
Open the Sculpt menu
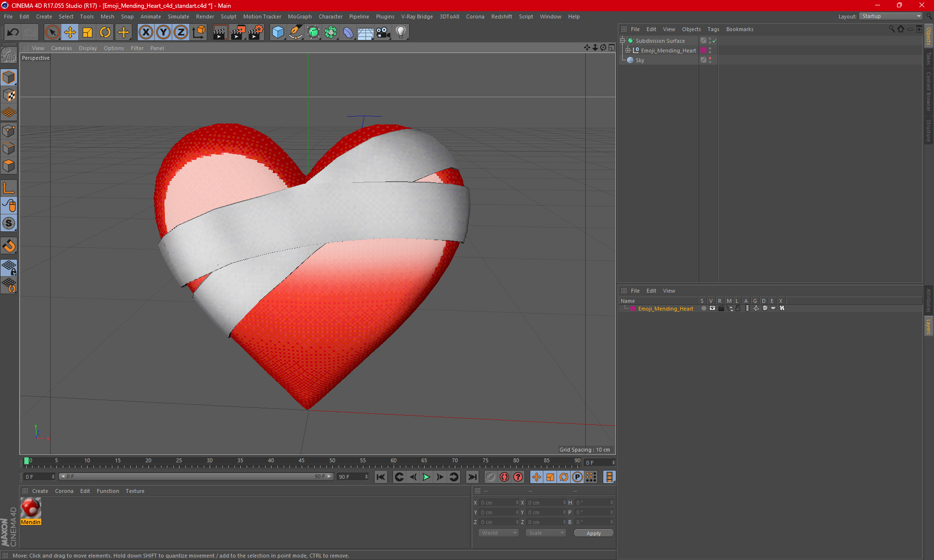[228, 17]
